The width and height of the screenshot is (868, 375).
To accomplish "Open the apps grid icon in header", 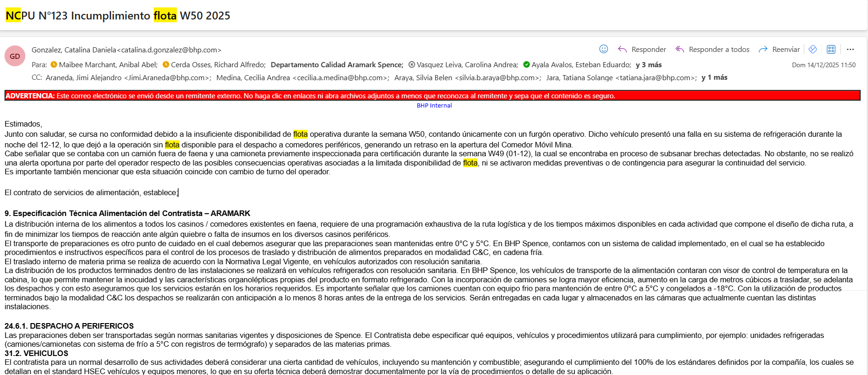I will pyautogui.click(x=831, y=50).
